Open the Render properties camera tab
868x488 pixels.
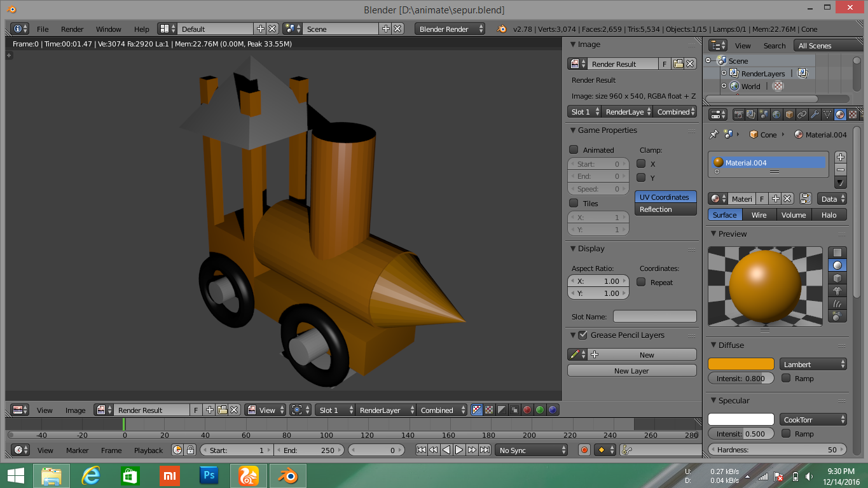point(738,115)
